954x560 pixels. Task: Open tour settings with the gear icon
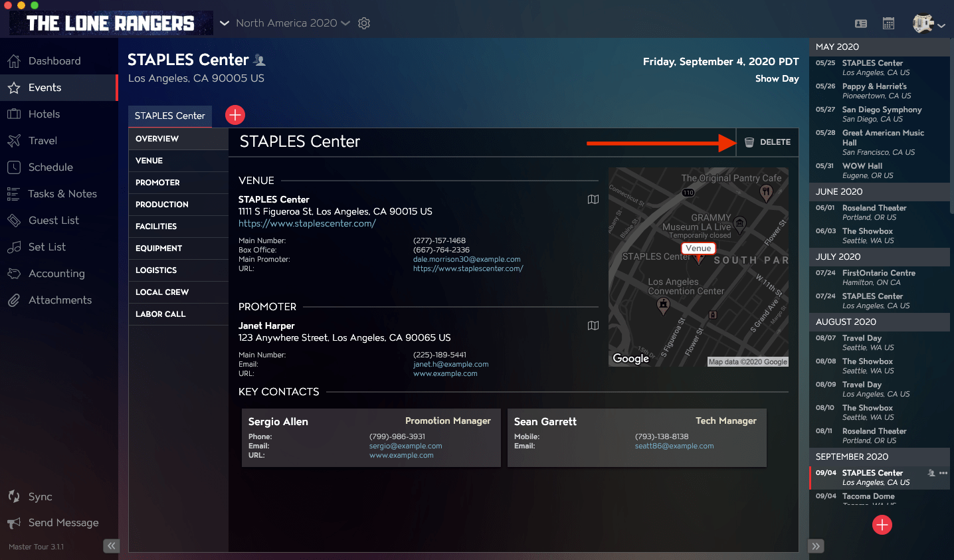click(x=363, y=23)
